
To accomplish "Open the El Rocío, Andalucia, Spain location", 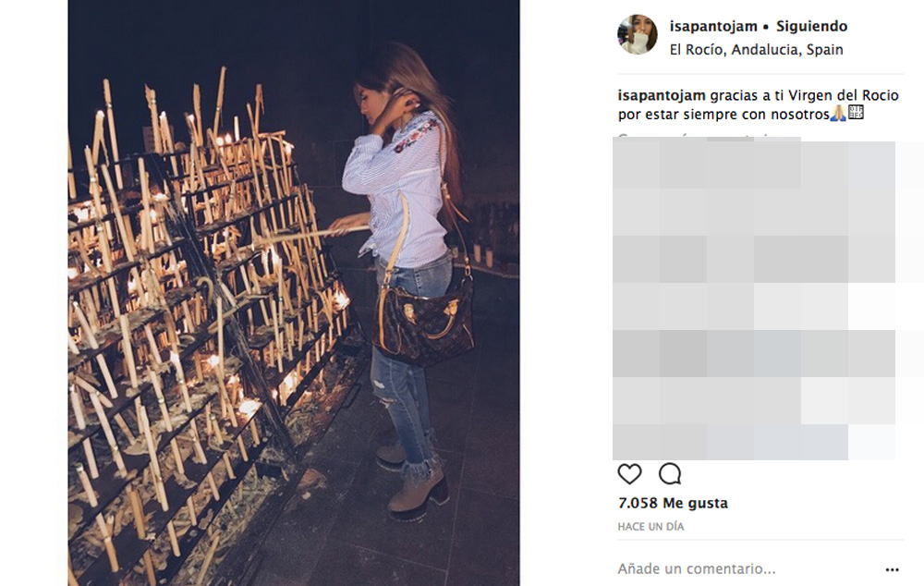I will pos(756,50).
